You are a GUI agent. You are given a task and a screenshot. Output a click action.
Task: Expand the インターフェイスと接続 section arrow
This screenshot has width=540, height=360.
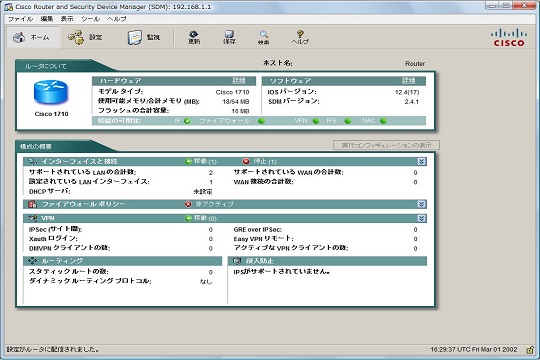click(x=422, y=162)
